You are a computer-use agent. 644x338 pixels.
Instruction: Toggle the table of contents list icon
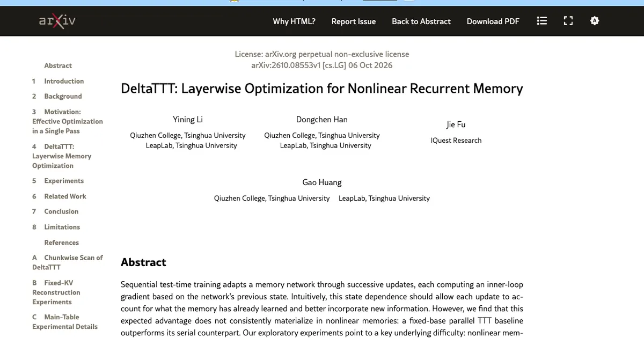542,21
